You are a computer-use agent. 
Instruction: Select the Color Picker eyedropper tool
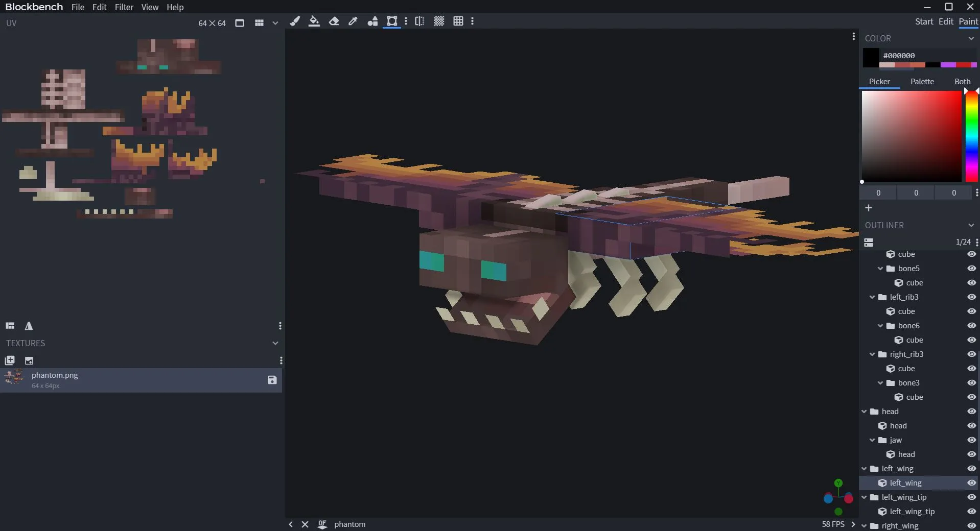(353, 21)
